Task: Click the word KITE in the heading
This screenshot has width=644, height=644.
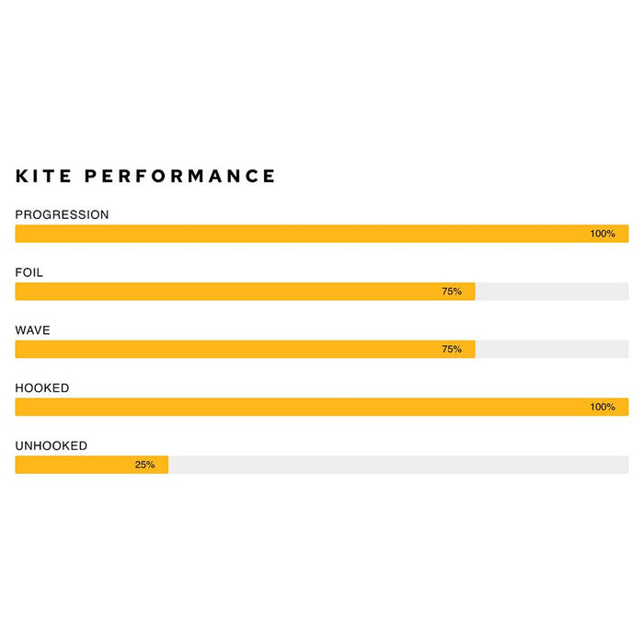Action: coord(47,177)
